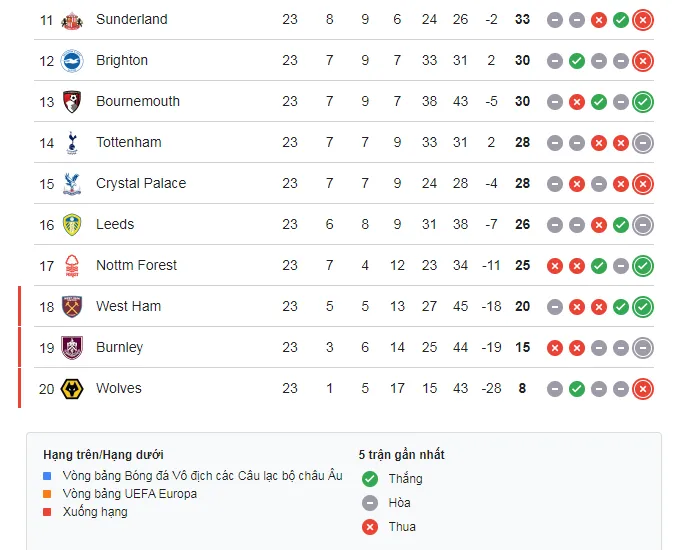Click West Ham's latest win result icon
Viewport: 676px width, 550px height.
pyautogui.click(x=643, y=307)
